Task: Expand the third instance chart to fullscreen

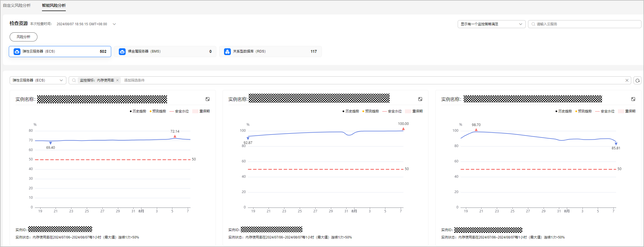Action: pos(633,99)
